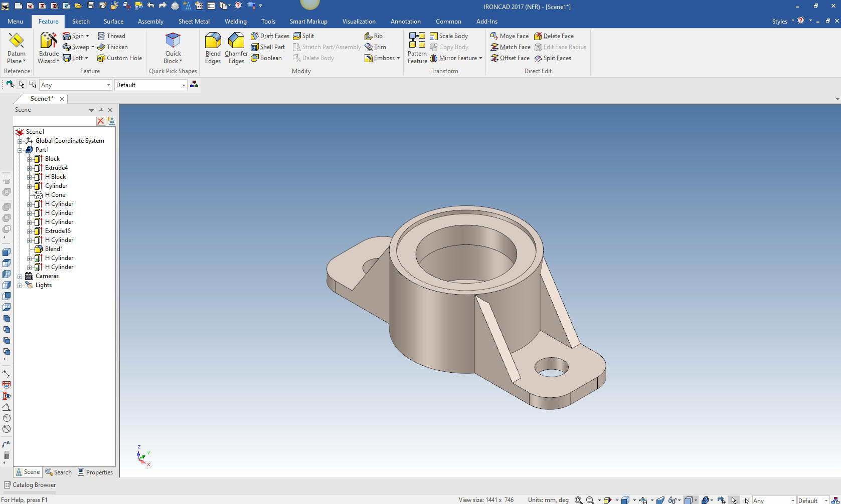Select Blend1 in the scene tree
The height and width of the screenshot is (504, 841).
54,249
